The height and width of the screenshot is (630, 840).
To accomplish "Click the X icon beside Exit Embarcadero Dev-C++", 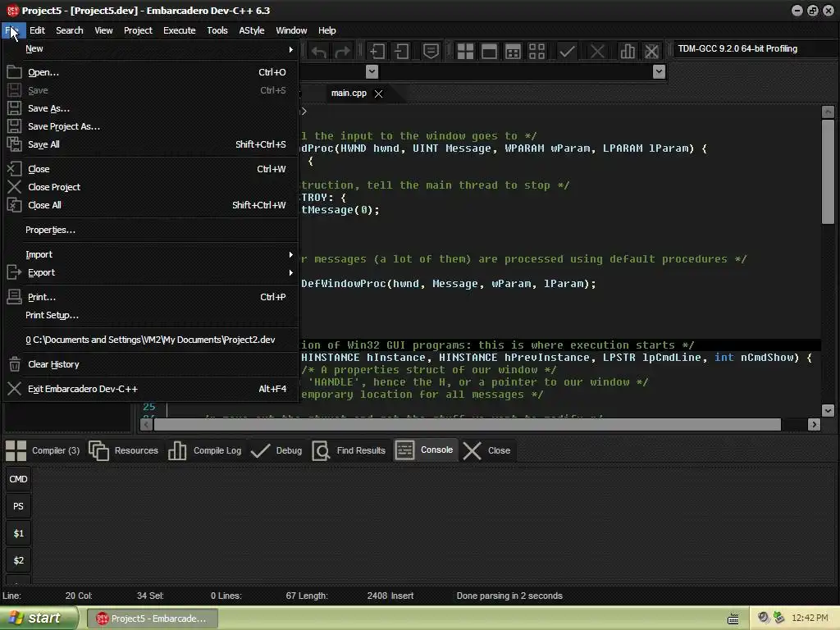I will [x=15, y=389].
